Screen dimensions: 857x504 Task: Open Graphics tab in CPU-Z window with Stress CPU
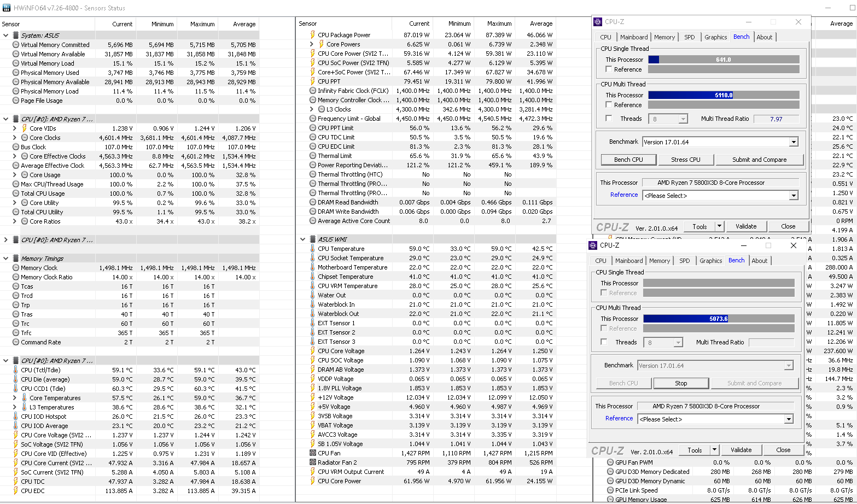click(715, 37)
